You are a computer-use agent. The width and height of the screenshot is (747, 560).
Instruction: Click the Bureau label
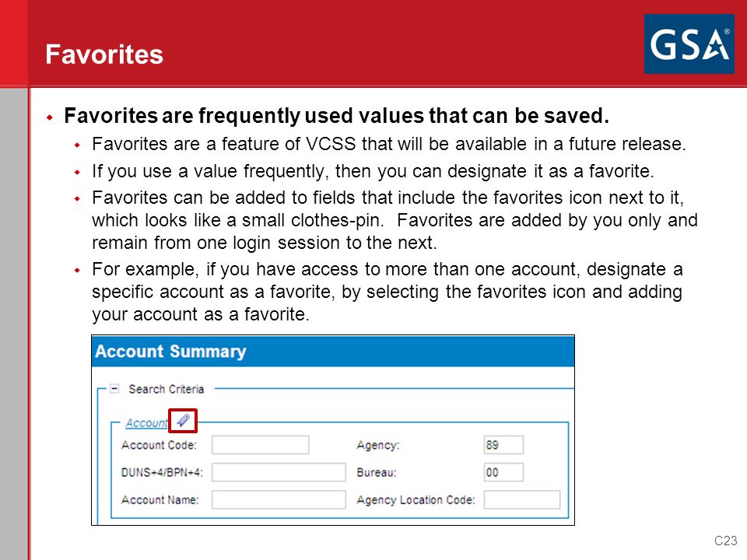377,472
